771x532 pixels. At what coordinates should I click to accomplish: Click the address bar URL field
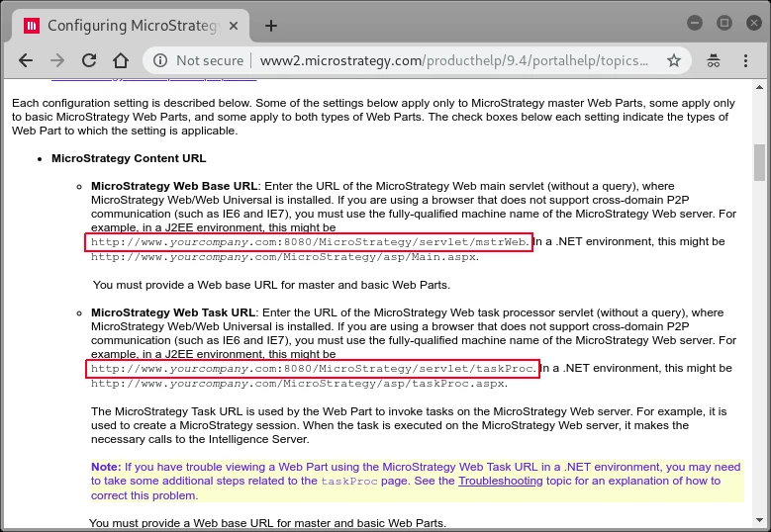pos(454,60)
